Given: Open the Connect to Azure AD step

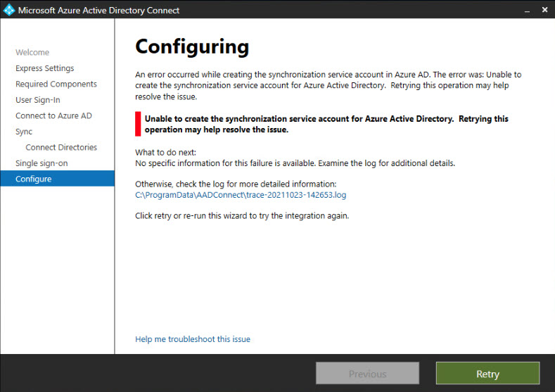Looking at the screenshot, I should [x=53, y=116].
